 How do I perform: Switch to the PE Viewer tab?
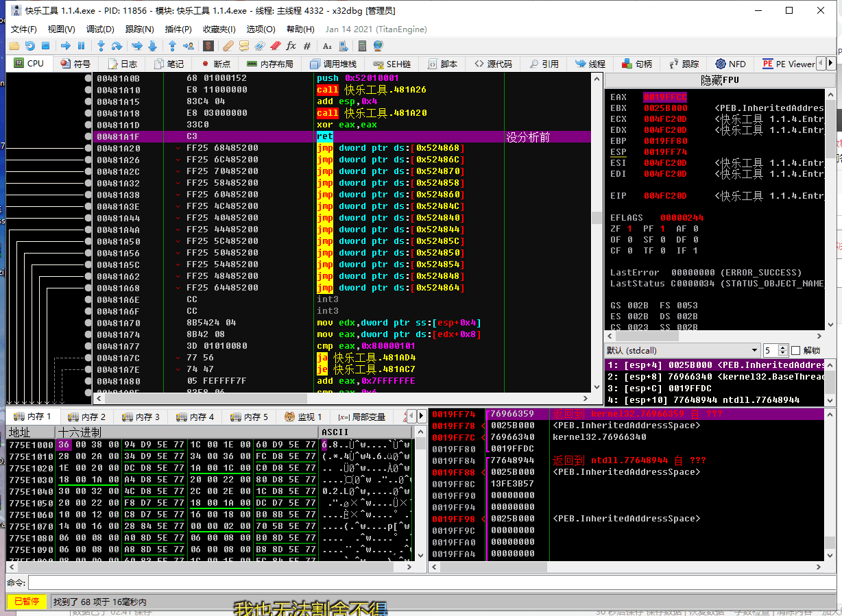pos(789,64)
